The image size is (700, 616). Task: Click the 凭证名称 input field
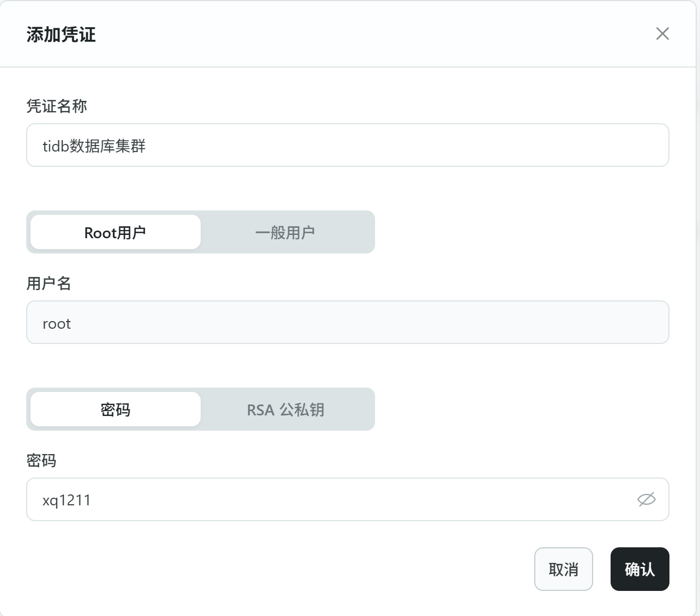click(347, 145)
